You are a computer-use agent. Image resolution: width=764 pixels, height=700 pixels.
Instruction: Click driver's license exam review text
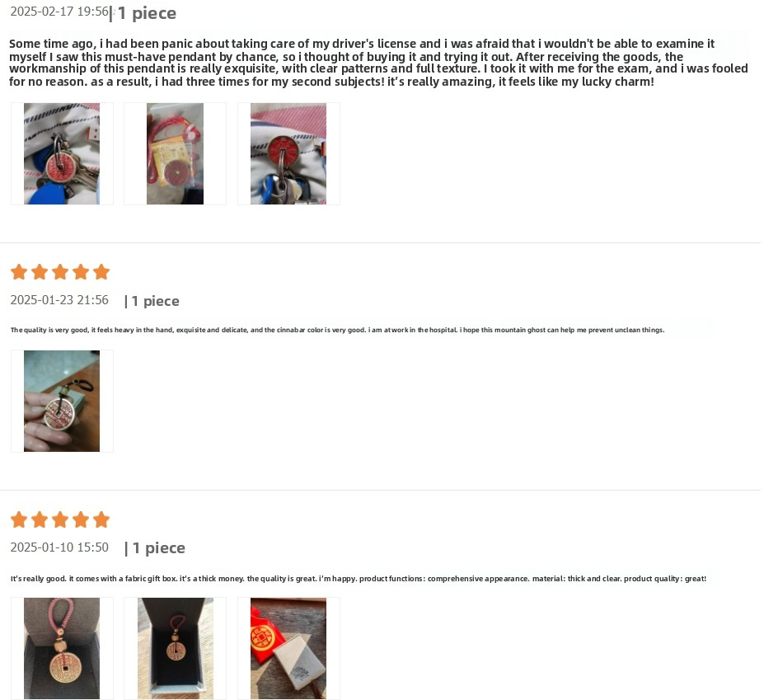378,63
